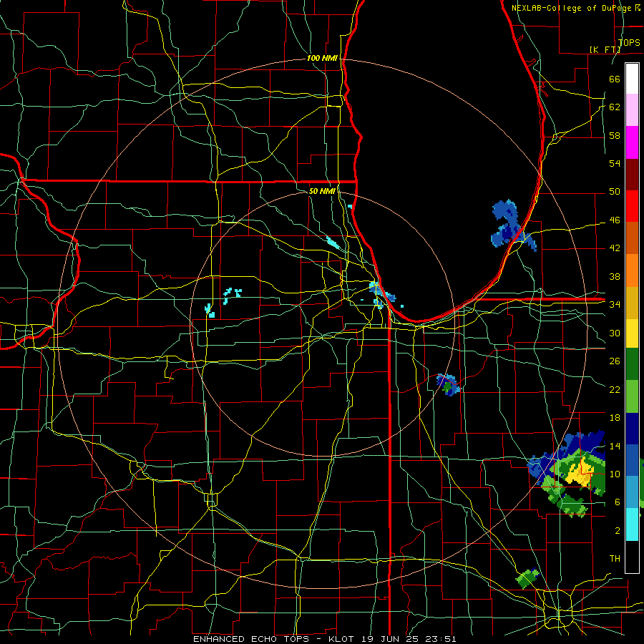Select the dark red legend swatch
Screen dimensions: 644x644
point(632,174)
